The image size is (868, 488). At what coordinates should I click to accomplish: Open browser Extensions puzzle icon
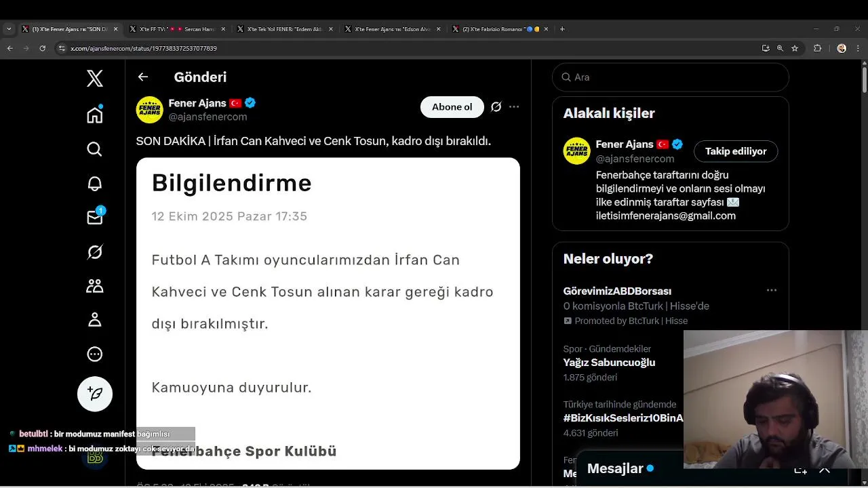click(x=817, y=48)
